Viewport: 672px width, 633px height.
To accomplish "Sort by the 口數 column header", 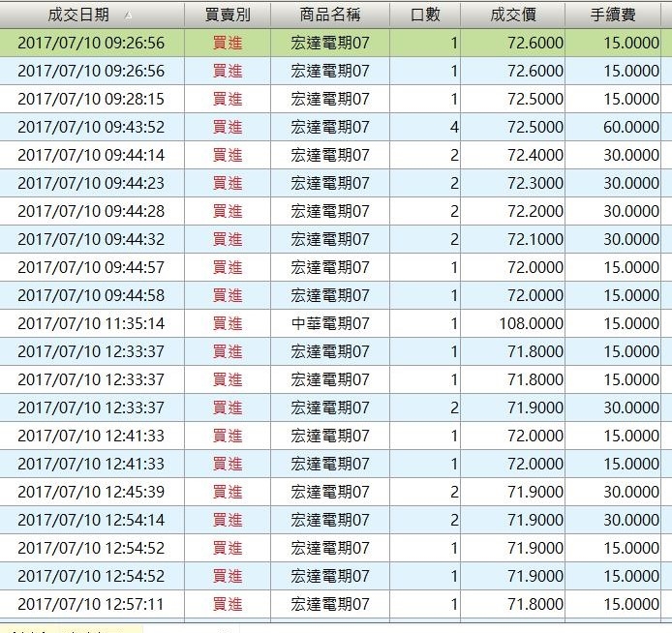I will coord(425,15).
